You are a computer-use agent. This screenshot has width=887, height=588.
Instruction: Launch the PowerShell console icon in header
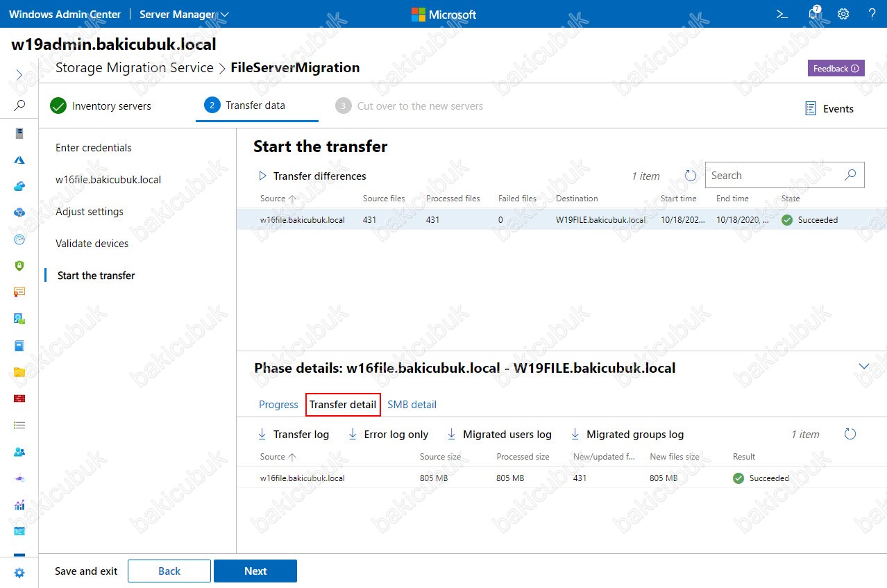point(782,14)
